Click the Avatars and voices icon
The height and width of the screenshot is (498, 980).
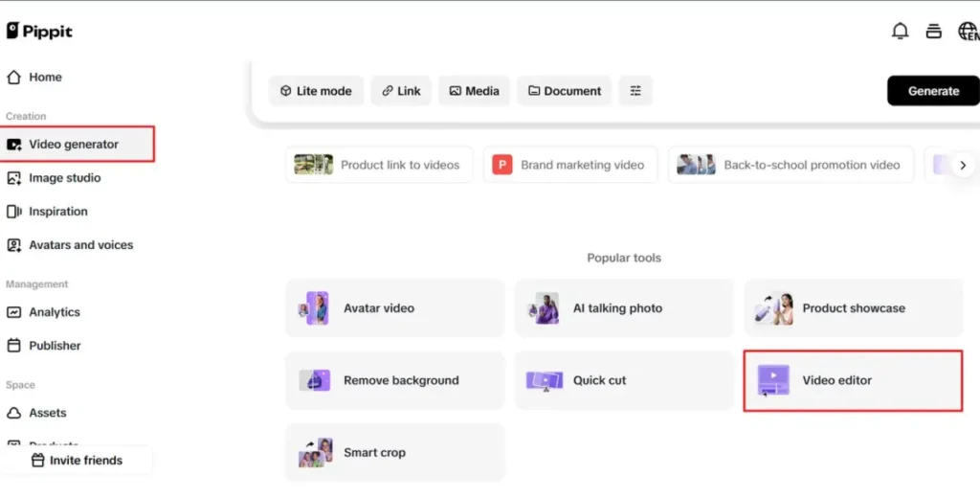(13, 244)
